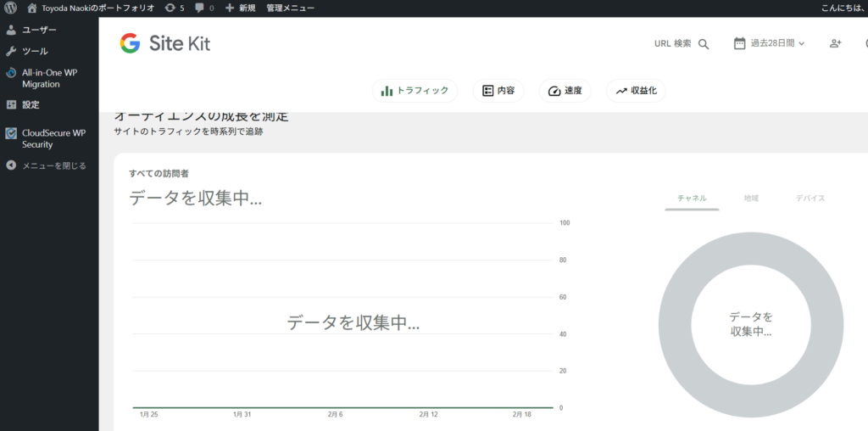Image resolution: width=868 pixels, height=431 pixels.
Task: Click the add user icon in header
Action: tap(835, 43)
